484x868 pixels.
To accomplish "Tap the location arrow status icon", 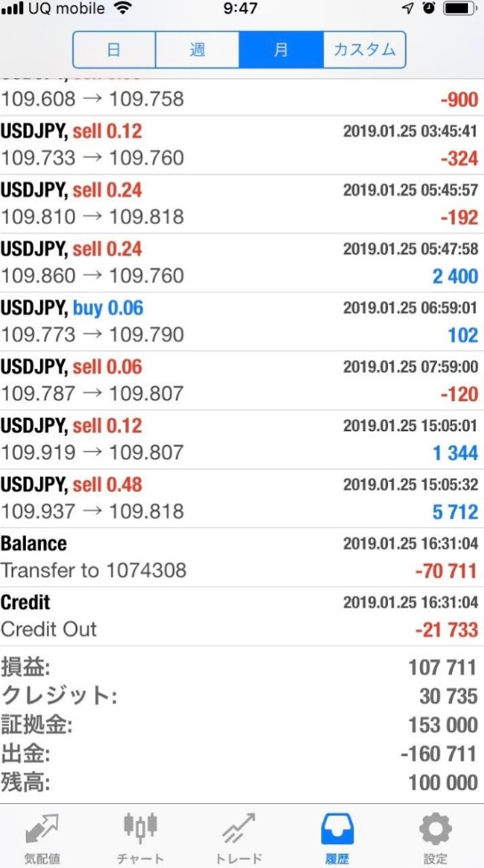I will pyautogui.click(x=407, y=8).
